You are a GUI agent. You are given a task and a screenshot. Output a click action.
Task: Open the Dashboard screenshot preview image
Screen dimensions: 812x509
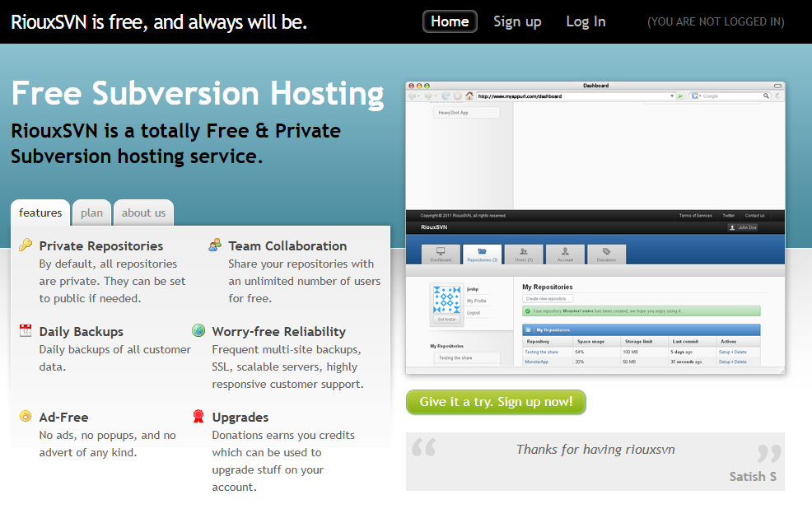point(595,227)
